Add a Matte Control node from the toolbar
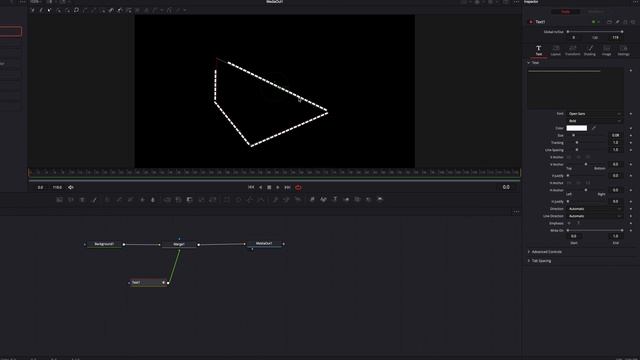 click(190, 200)
